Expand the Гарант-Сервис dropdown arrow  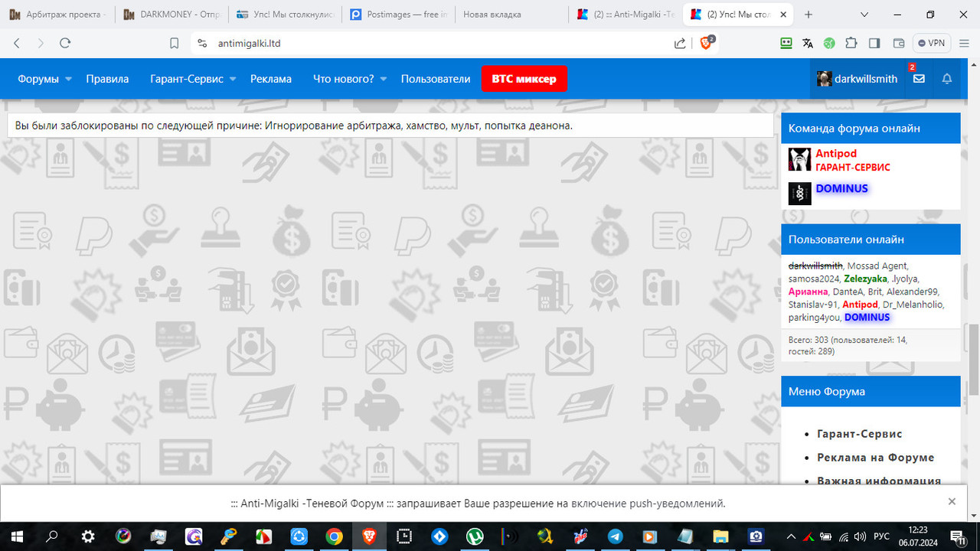233,79
